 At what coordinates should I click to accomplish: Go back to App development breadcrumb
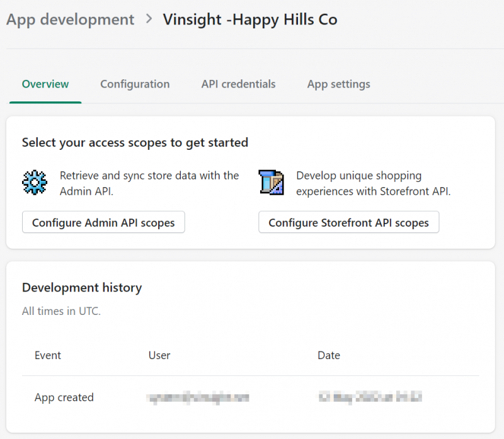point(70,20)
